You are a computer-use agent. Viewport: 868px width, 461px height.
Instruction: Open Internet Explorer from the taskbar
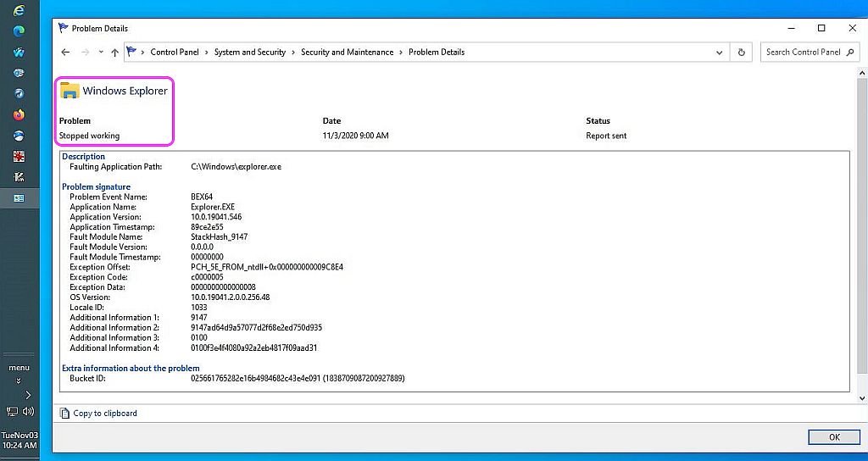(x=19, y=10)
